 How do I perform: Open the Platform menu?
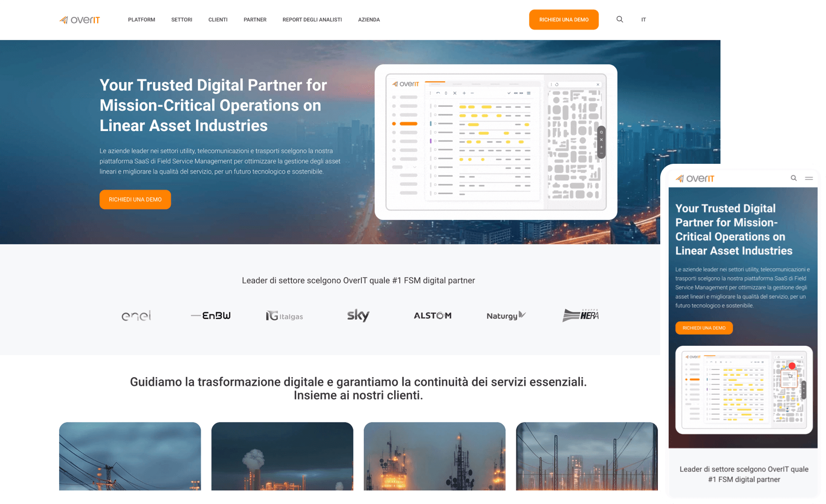pos(141,20)
